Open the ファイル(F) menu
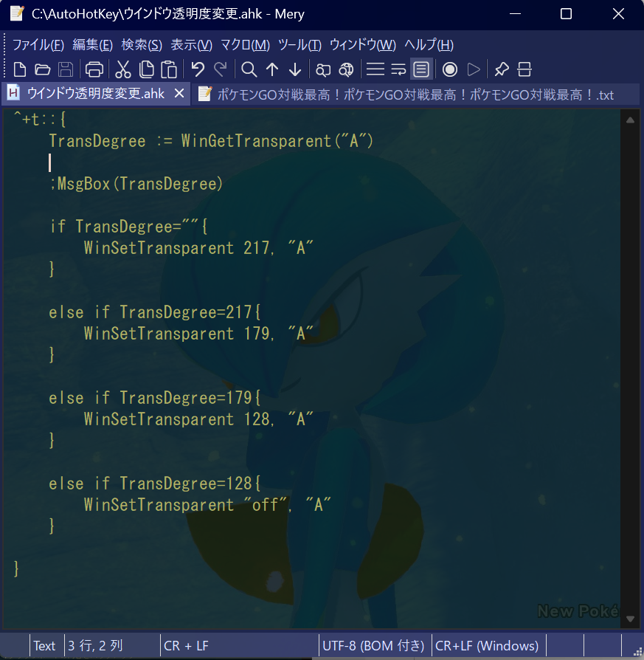 pyautogui.click(x=38, y=44)
